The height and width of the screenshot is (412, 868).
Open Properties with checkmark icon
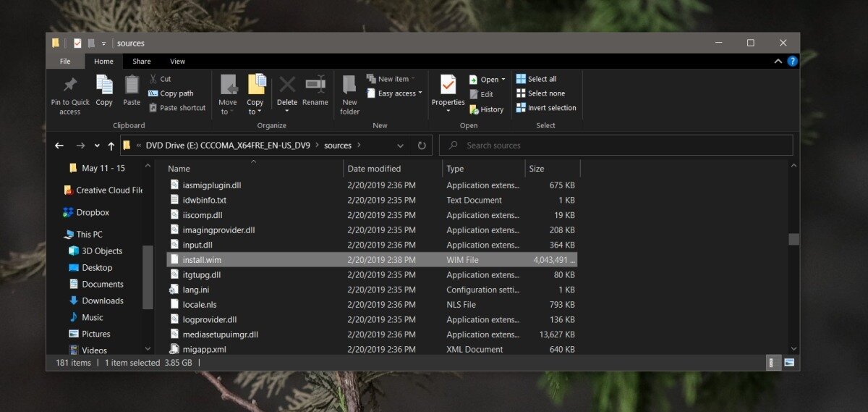448,85
